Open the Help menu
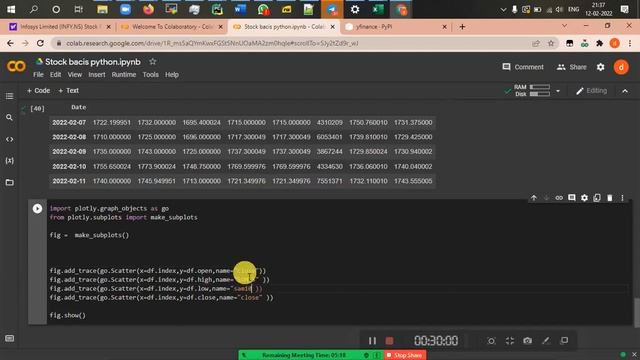This screenshot has width=640, height=360. 172,75
